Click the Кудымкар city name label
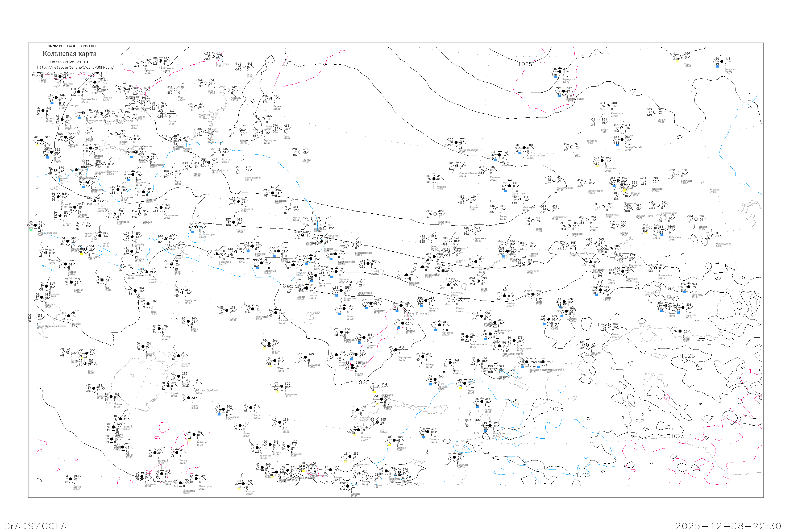798x532 pixels. [x=204, y=115]
